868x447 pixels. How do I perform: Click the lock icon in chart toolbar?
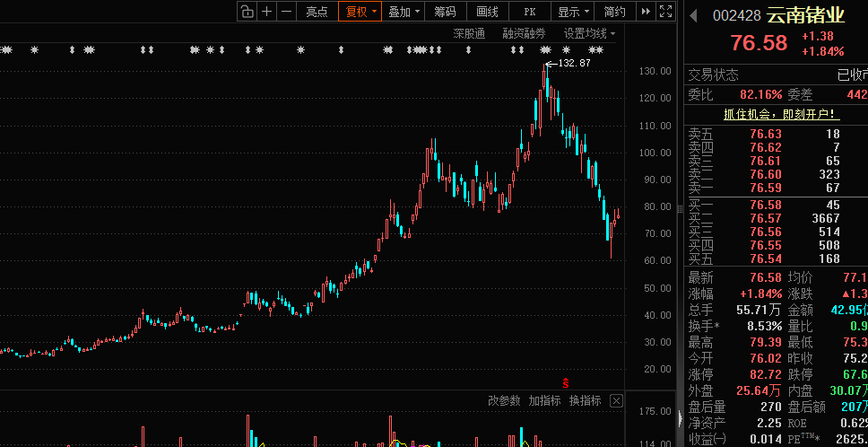point(247,12)
